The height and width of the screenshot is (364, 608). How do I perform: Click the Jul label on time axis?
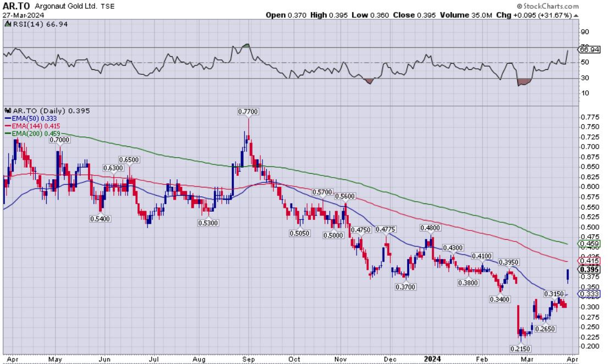[154, 360]
